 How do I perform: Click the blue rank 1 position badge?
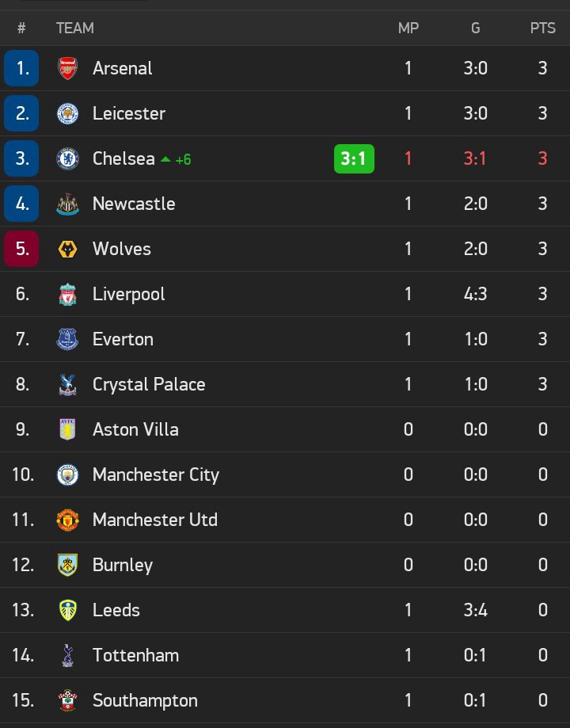[x=21, y=68]
